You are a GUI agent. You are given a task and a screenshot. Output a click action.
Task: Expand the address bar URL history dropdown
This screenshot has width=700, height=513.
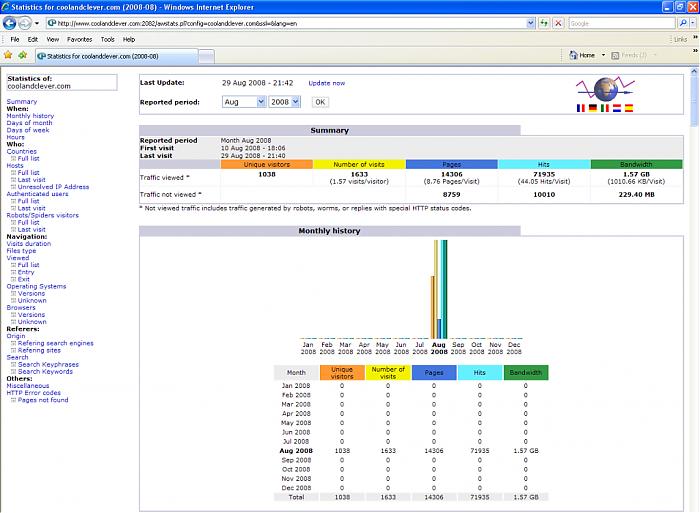click(530, 23)
